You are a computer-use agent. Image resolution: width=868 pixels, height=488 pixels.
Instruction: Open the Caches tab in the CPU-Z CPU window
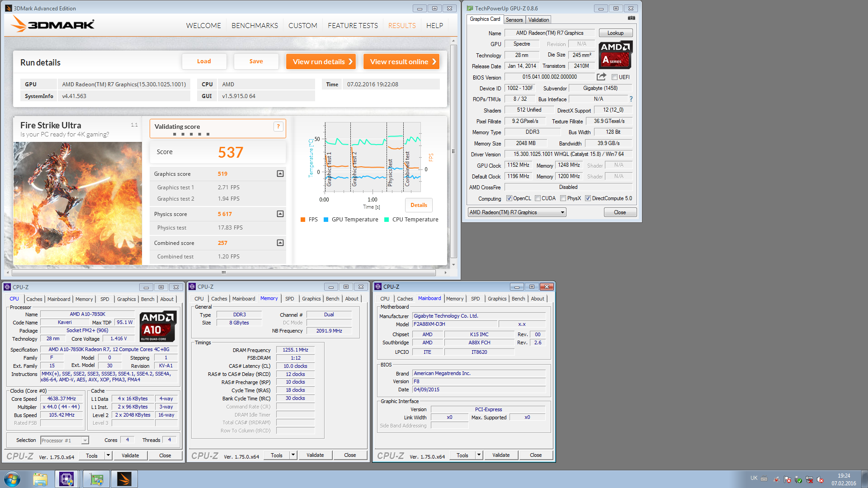pyautogui.click(x=34, y=299)
